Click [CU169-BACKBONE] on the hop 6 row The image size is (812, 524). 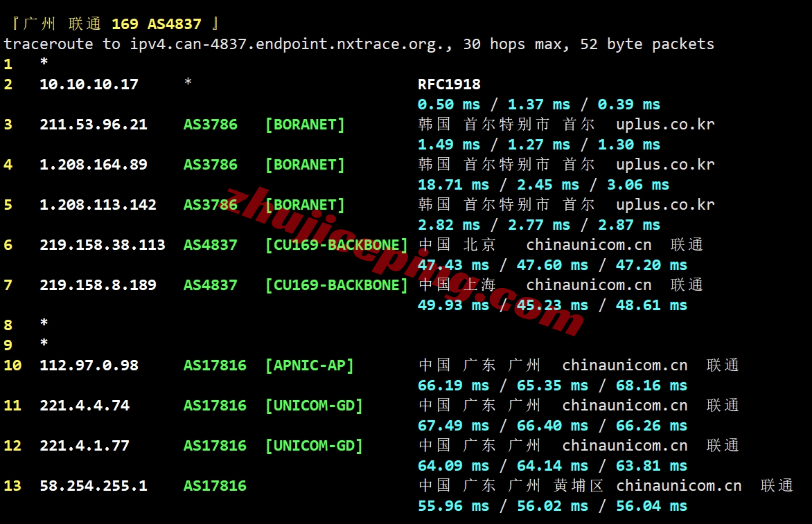coord(336,245)
